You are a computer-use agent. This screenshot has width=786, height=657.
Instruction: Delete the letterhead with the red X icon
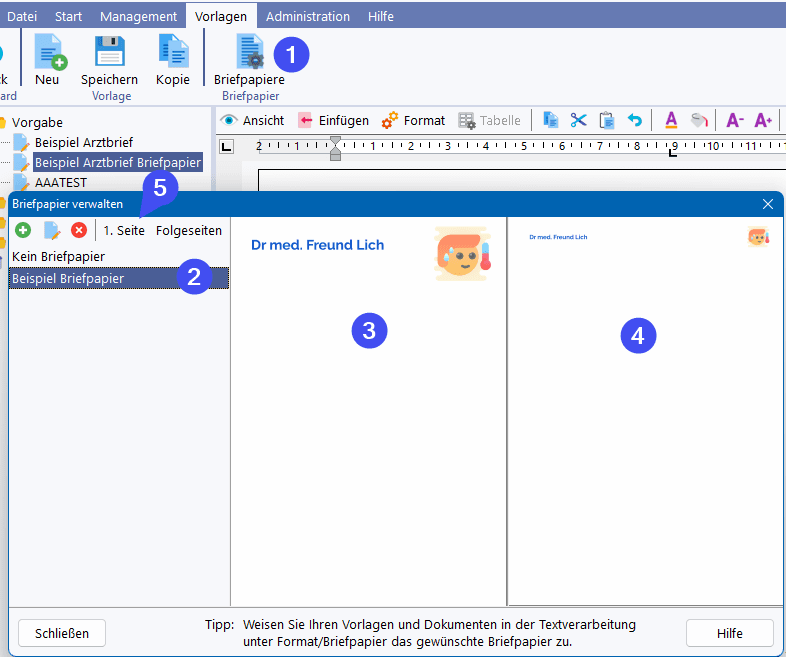tap(79, 230)
